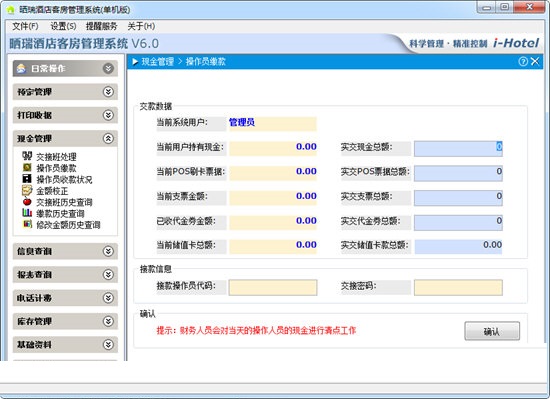Click the 当前POS刷卡票据 value field

pyautogui.click(x=273, y=173)
